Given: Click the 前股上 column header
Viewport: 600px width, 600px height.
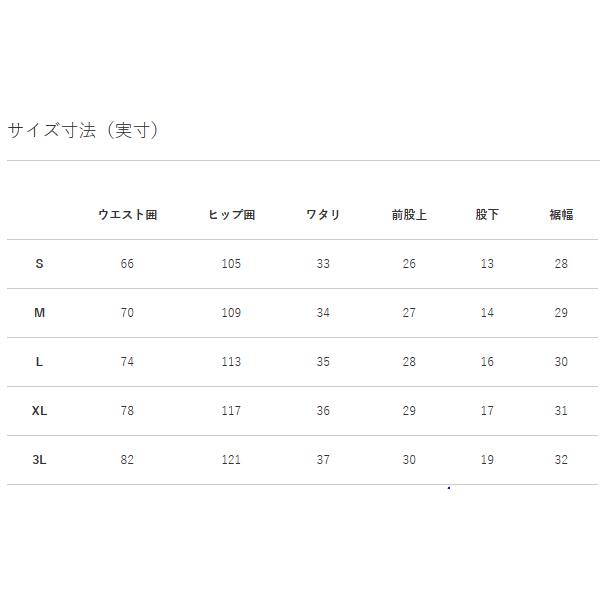Looking at the screenshot, I should (409, 215).
